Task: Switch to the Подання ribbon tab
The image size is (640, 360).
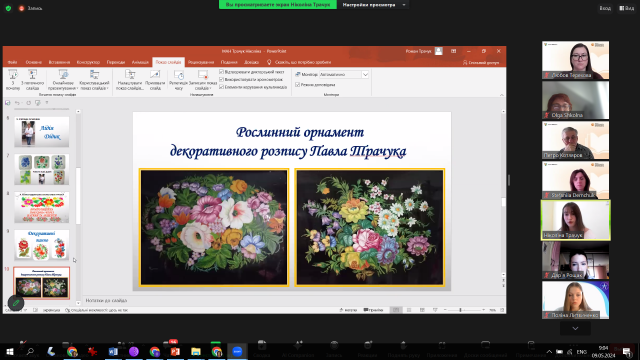Action: point(229,62)
